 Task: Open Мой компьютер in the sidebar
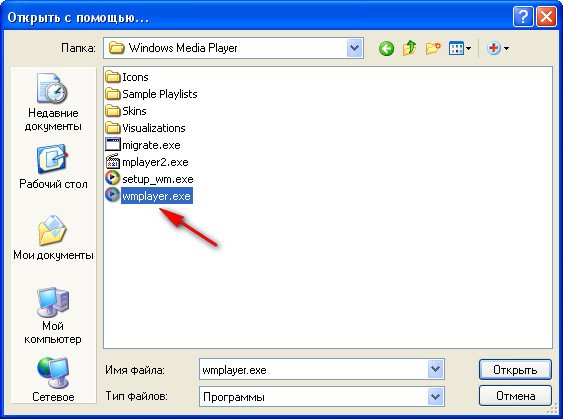pos(53,316)
